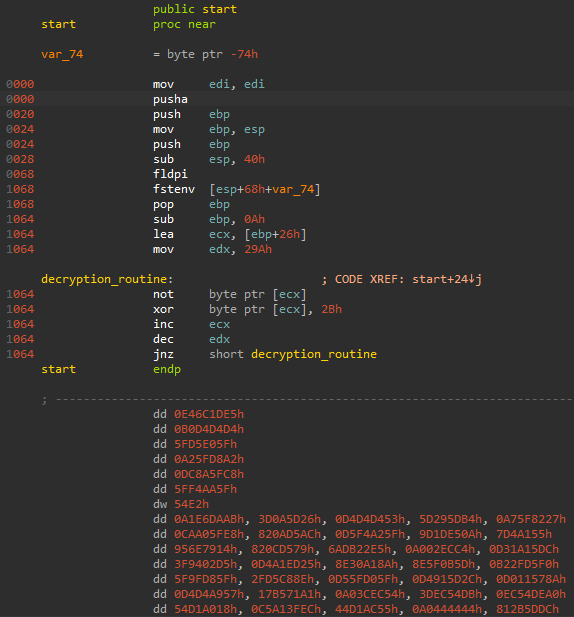Viewport: 574px width, 617px height.
Task: Select the not byte ptr [ecx] instruction
Action: tap(229, 294)
